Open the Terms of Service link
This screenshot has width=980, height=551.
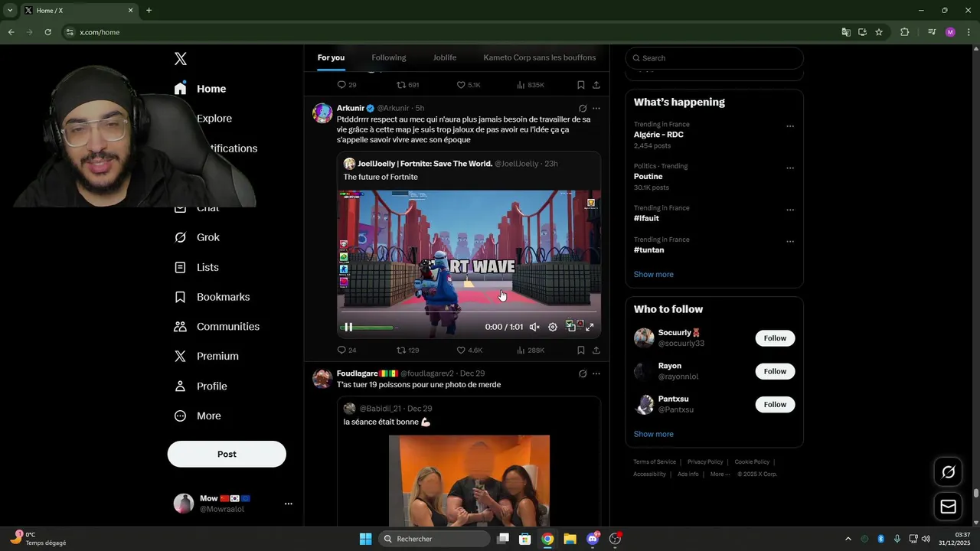[x=655, y=461]
